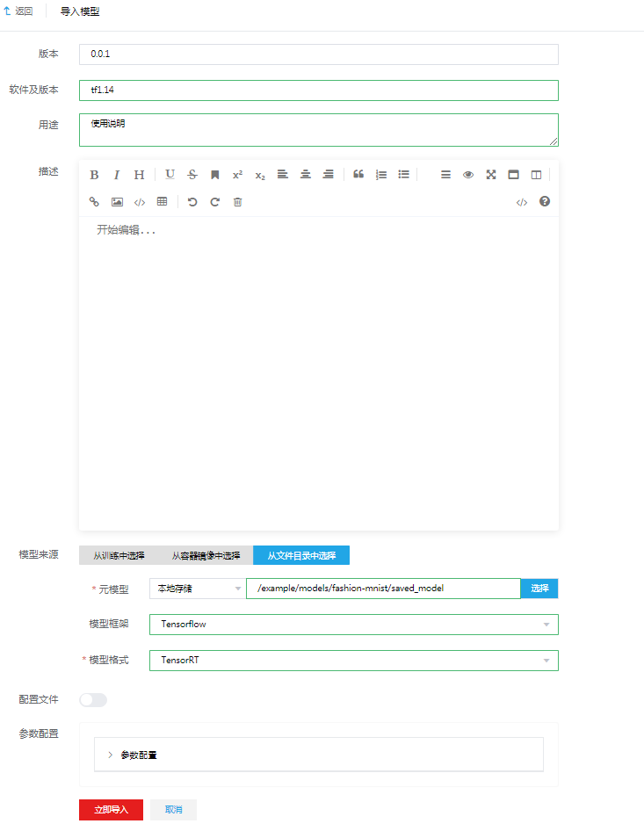Toggle preview with the eye icon
This screenshot has width=644, height=831.
(468, 174)
